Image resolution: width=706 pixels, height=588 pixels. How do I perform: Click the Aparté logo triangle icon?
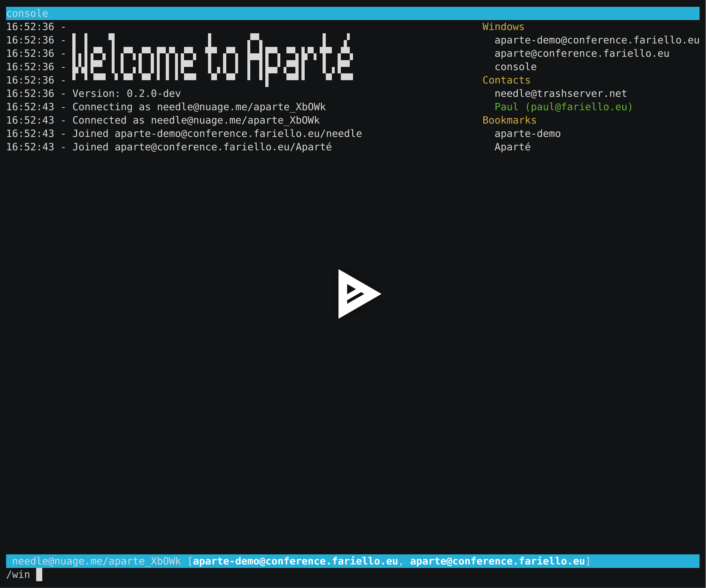tap(358, 294)
